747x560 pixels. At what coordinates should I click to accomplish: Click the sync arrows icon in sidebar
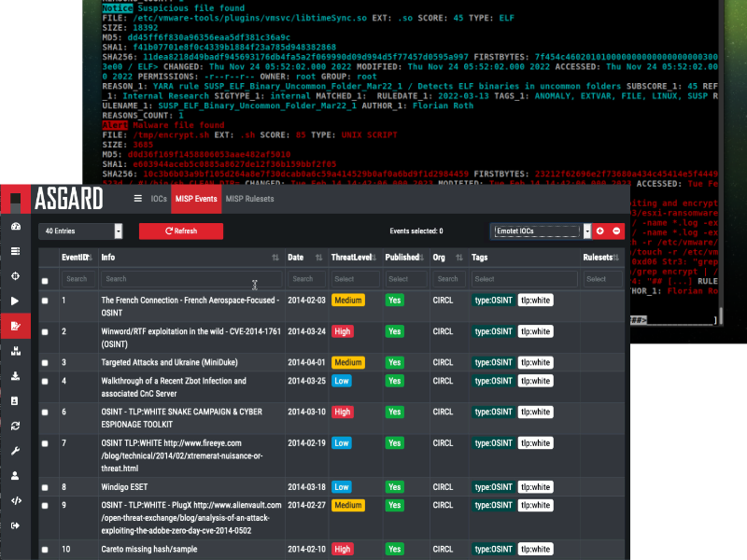(15, 426)
